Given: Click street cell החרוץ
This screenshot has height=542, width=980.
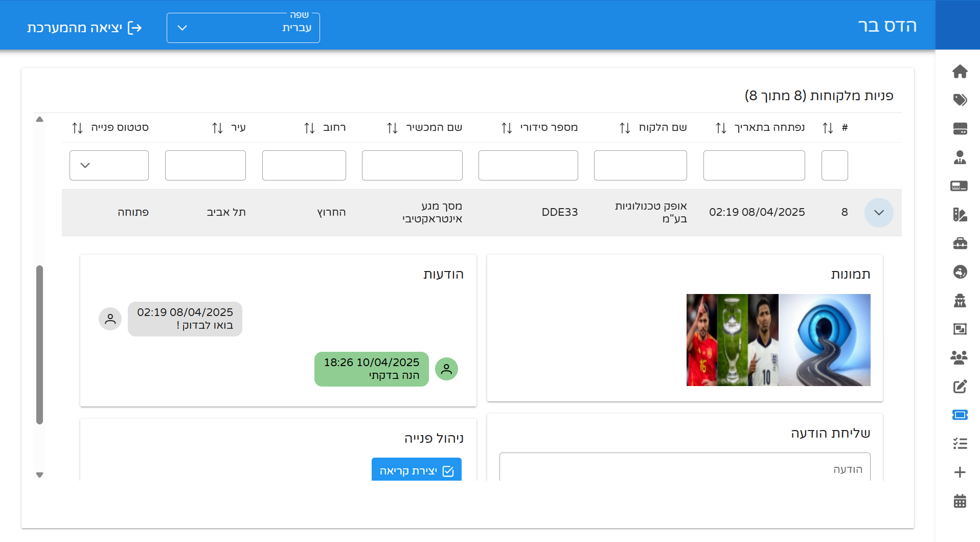Looking at the screenshot, I should [x=331, y=212].
